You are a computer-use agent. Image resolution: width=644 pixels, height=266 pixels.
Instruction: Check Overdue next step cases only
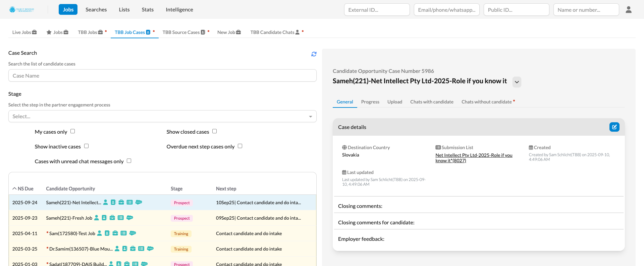click(240, 146)
